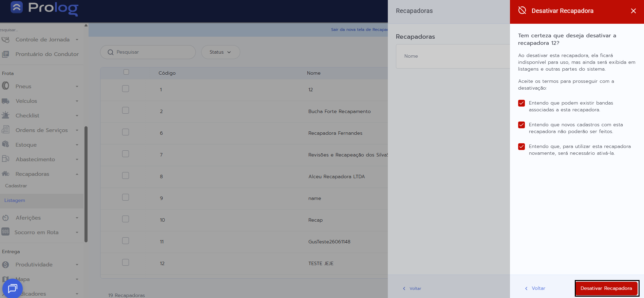Open the Cadastrar submenu item

coord(16,186)
